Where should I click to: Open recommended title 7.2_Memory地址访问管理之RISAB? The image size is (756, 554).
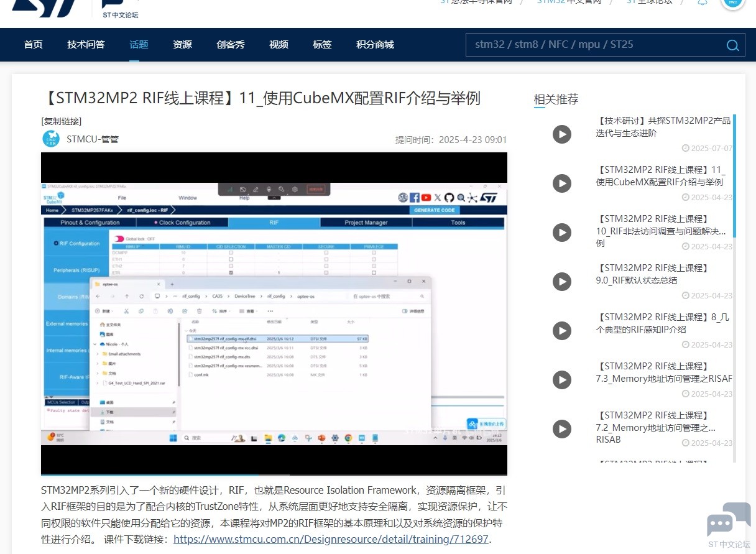655,427
